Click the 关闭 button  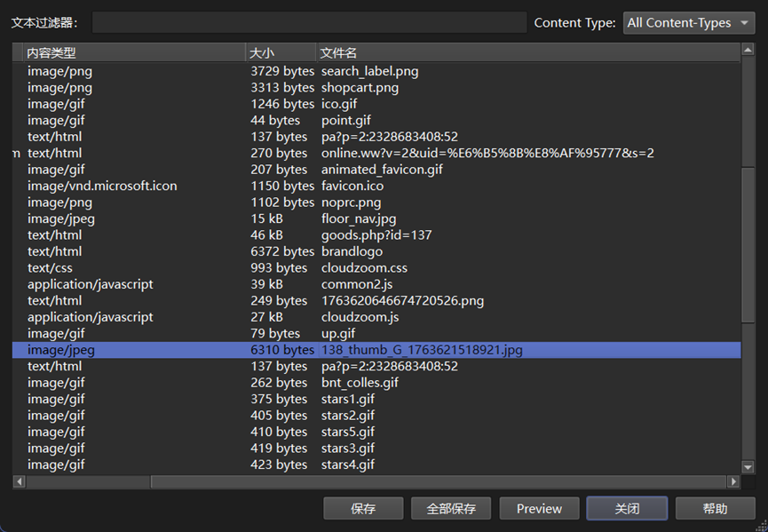[627, 508]
